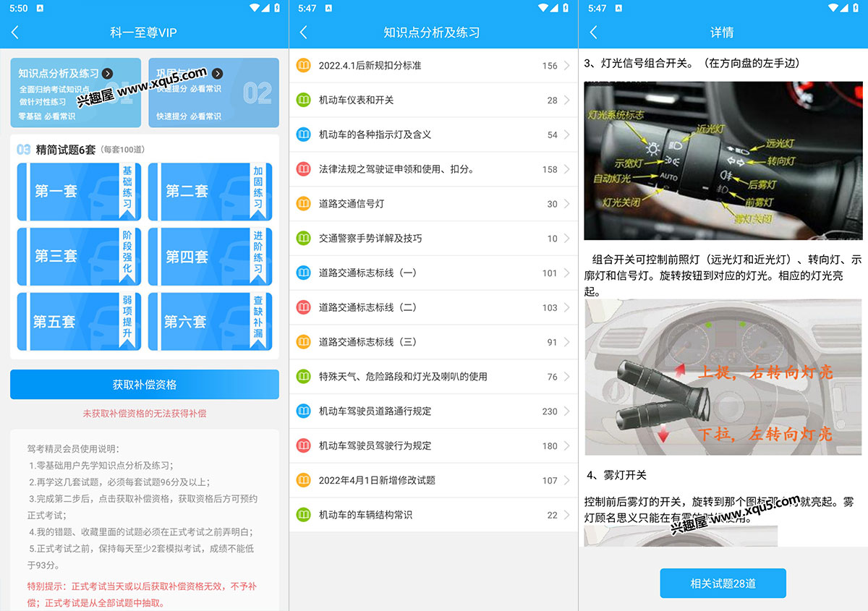Expand chevron for 道路交通信号灯 row

566,204
